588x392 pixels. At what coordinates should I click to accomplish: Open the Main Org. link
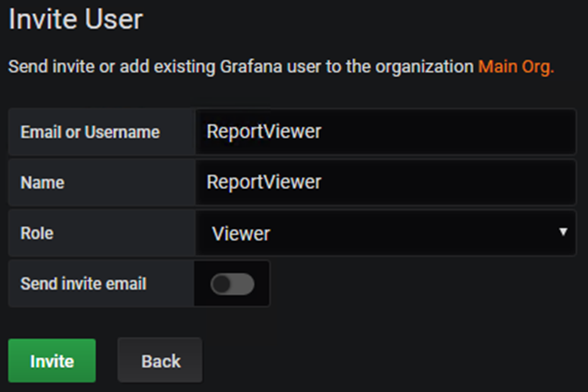[515, 67]
